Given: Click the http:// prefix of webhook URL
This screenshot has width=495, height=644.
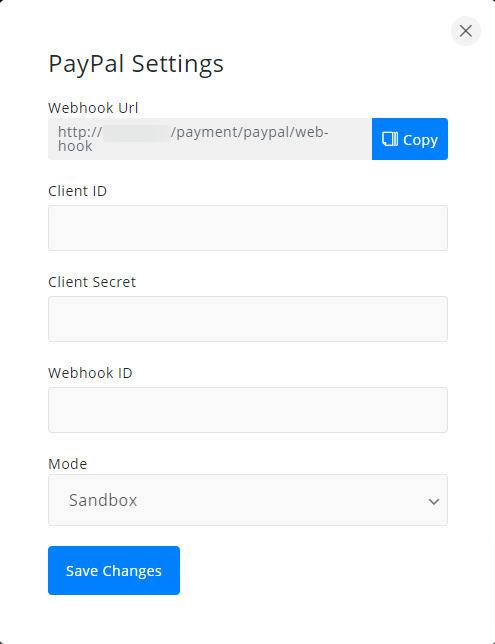Looking at the screenshot, I should click(80, 132).
